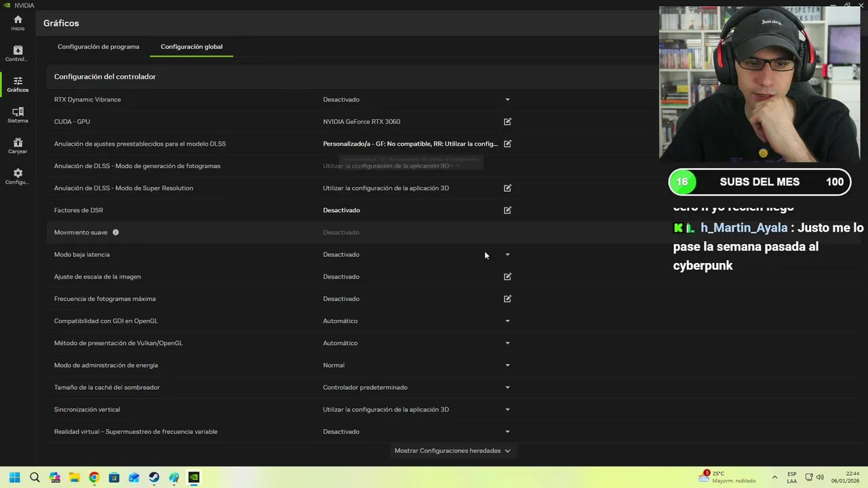Image resolution: width=868 pixels, height=488 pixels.
Task: Edit Ajuste de escala de la imagen
Action: click(x=507, y=277)
